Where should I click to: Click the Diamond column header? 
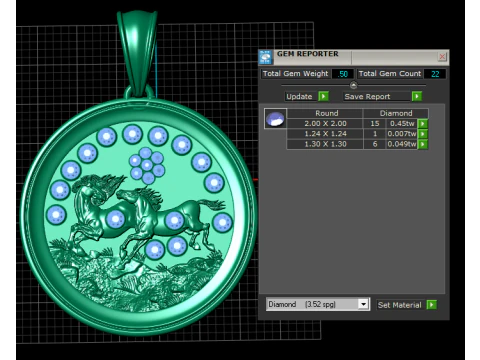click(x=396, y=113)
